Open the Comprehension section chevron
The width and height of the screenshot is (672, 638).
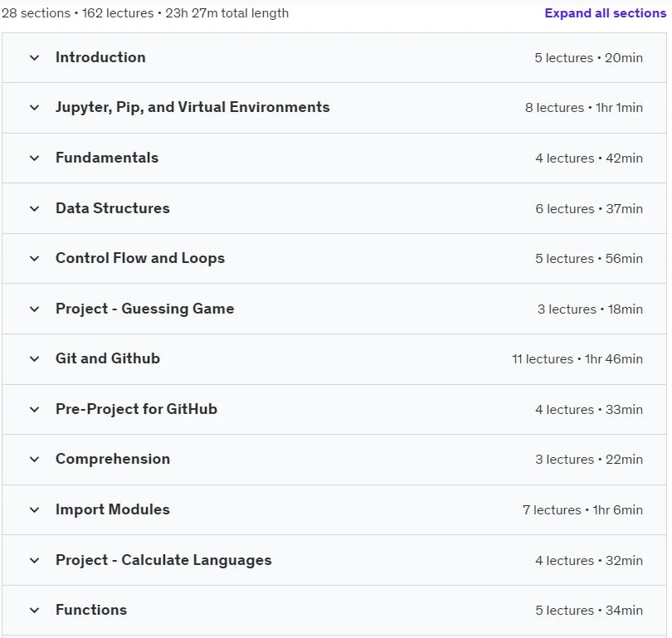tap(34, 460)
